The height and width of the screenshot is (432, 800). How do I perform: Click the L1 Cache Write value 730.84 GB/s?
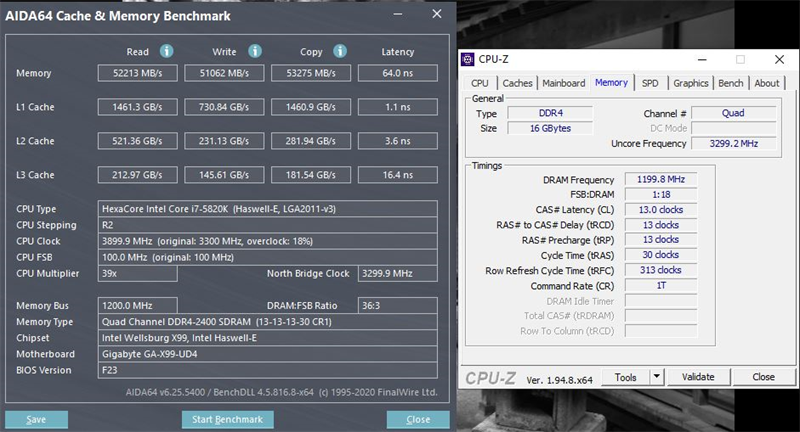point(224,107)
